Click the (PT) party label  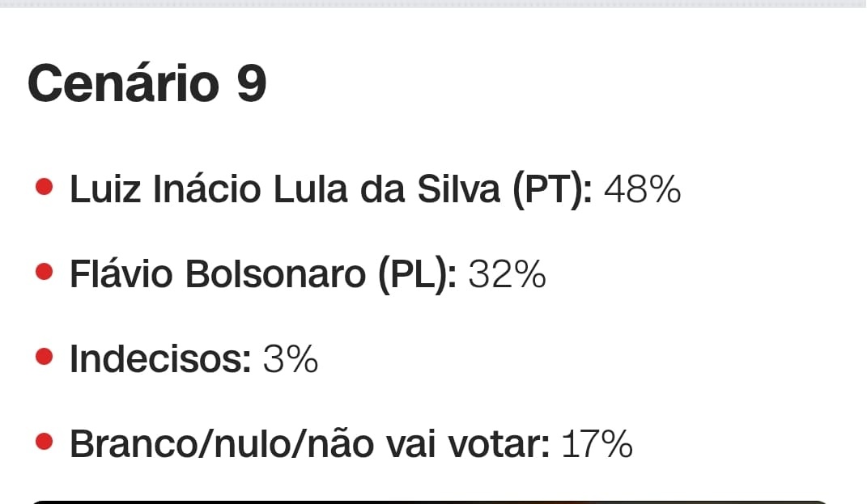pos(553,190)
